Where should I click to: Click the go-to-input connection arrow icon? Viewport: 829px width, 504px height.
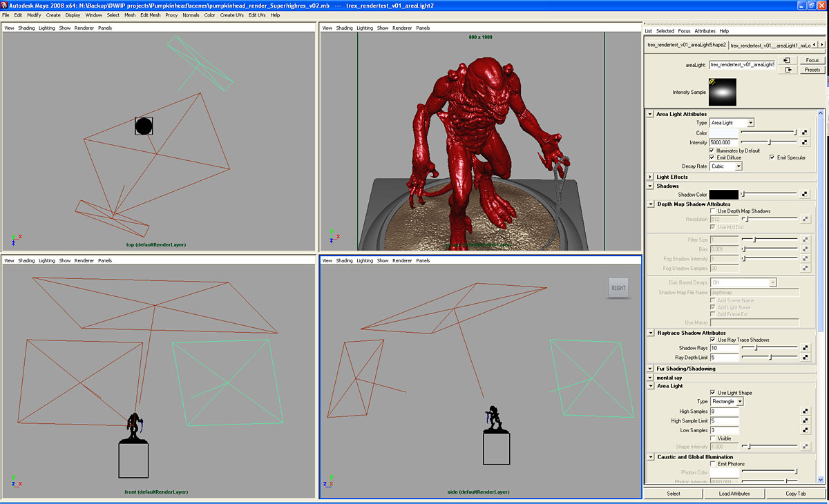tap(786, 60)
